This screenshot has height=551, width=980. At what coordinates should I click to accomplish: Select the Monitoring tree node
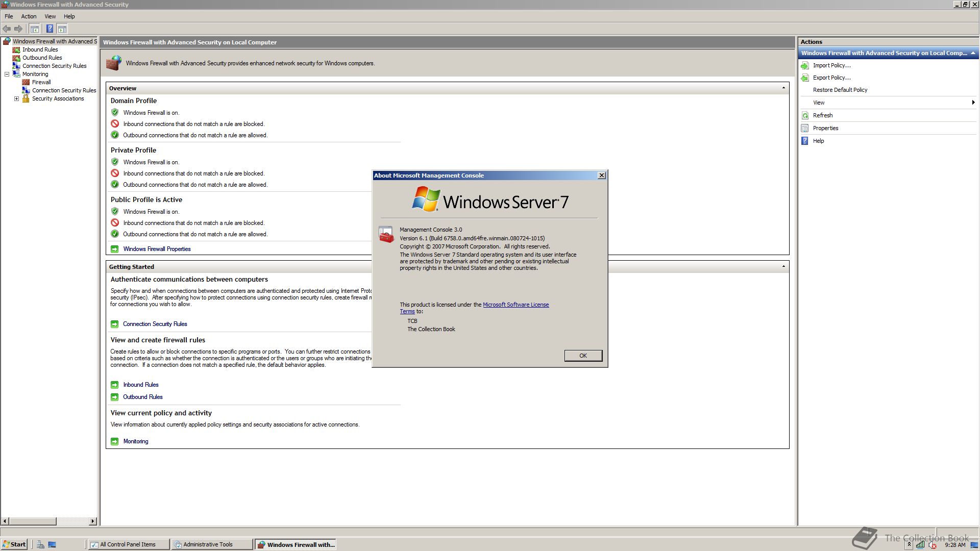(x=35, y=74)
